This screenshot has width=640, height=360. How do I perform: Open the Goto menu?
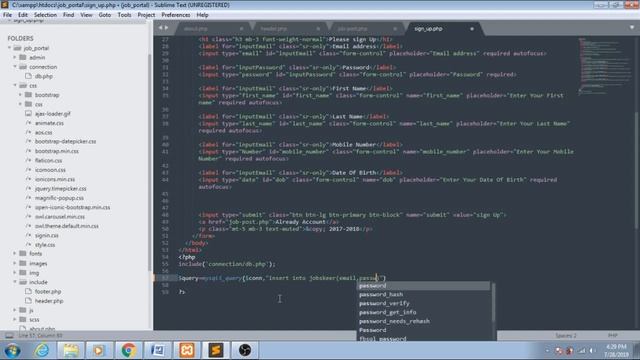click(104, 15)
